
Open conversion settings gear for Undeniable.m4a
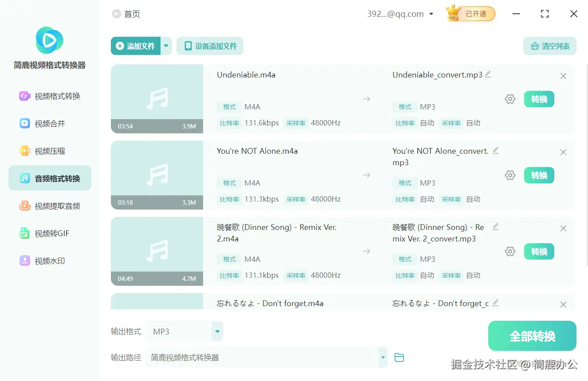pos(510,99)
